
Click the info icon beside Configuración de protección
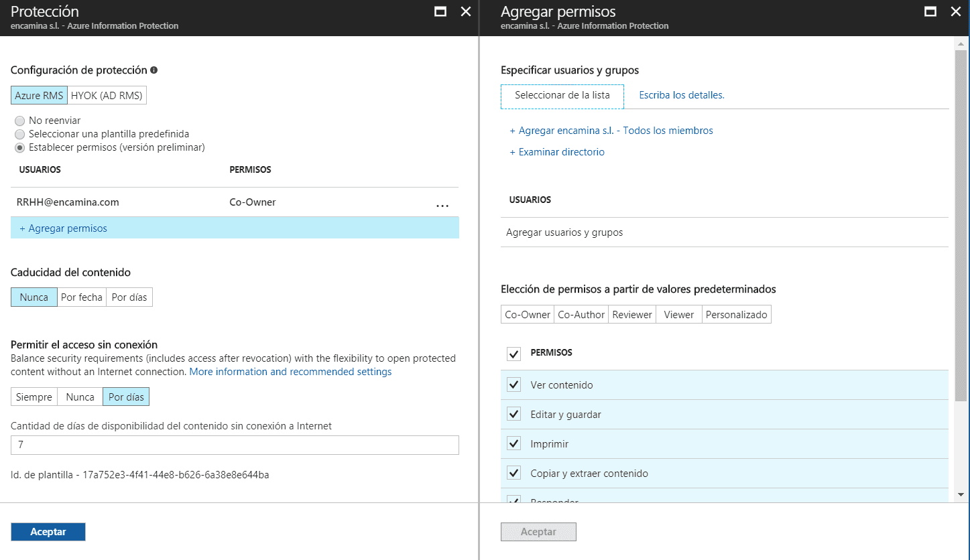click(154, 70)
